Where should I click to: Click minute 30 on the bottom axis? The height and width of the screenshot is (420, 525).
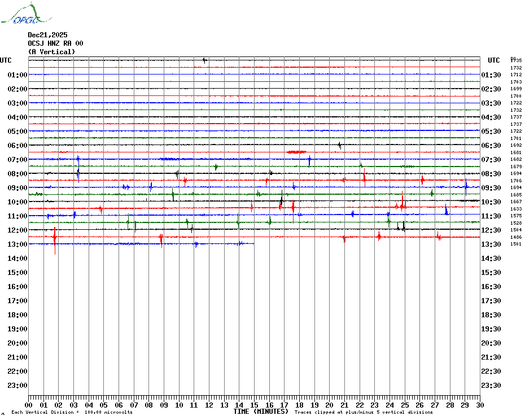pos(479,405)
